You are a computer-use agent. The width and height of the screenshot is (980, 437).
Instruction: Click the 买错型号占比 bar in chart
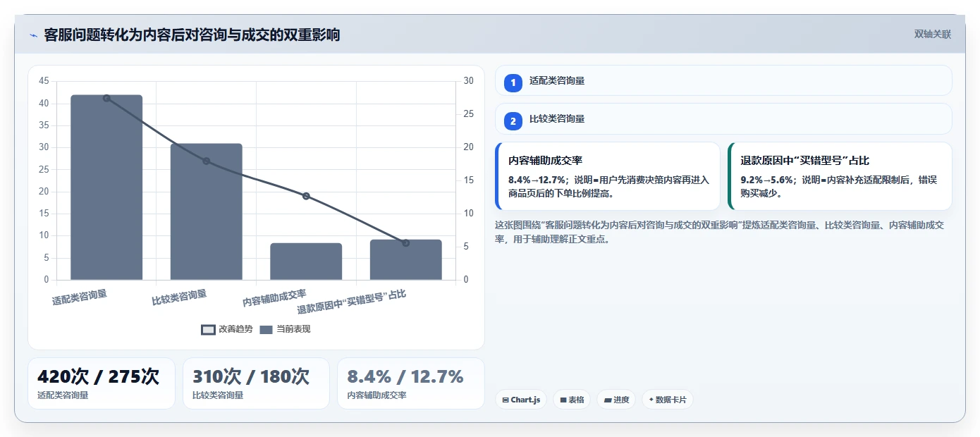[406, 259]
